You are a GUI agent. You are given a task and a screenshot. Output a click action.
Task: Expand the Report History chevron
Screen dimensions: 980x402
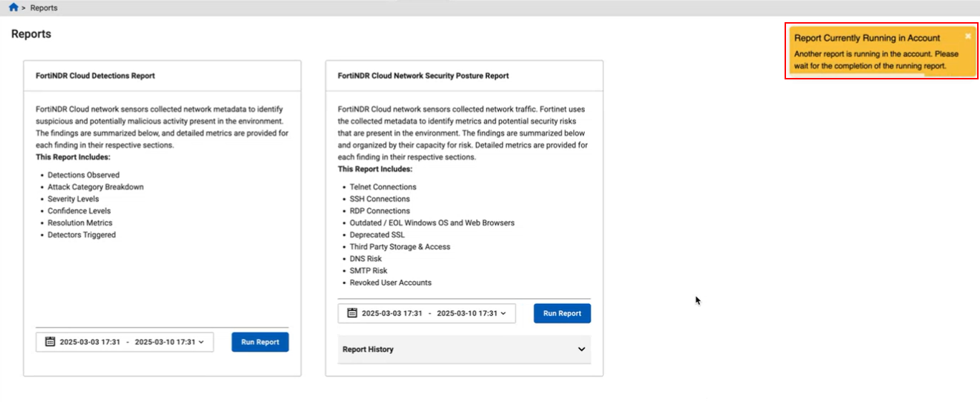tap(581, 349)
